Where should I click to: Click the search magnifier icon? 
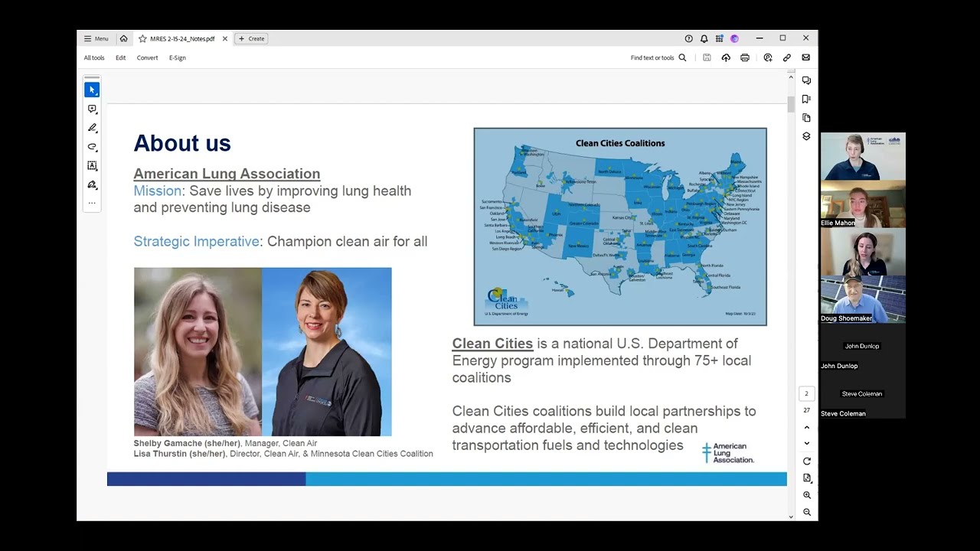click(682, 57)
